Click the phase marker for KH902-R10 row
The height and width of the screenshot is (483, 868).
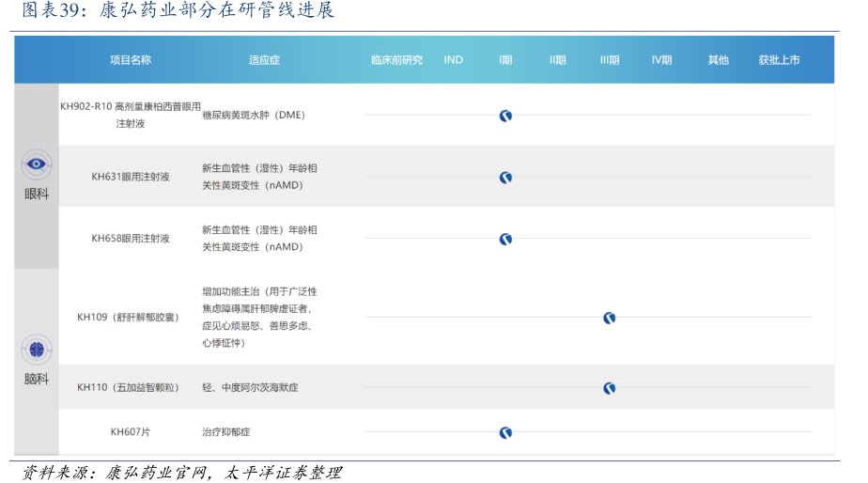505,116
